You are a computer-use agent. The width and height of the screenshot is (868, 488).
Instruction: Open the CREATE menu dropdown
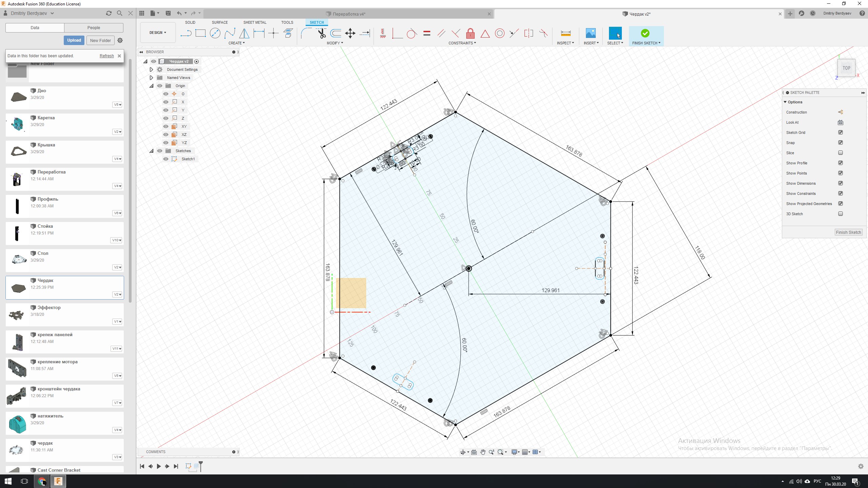click(236, 43)
